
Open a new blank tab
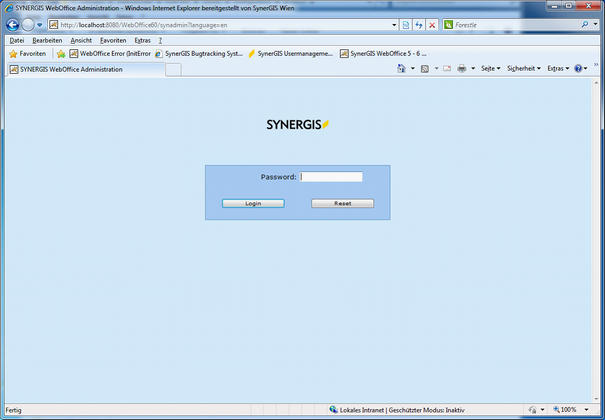[173, 70]
